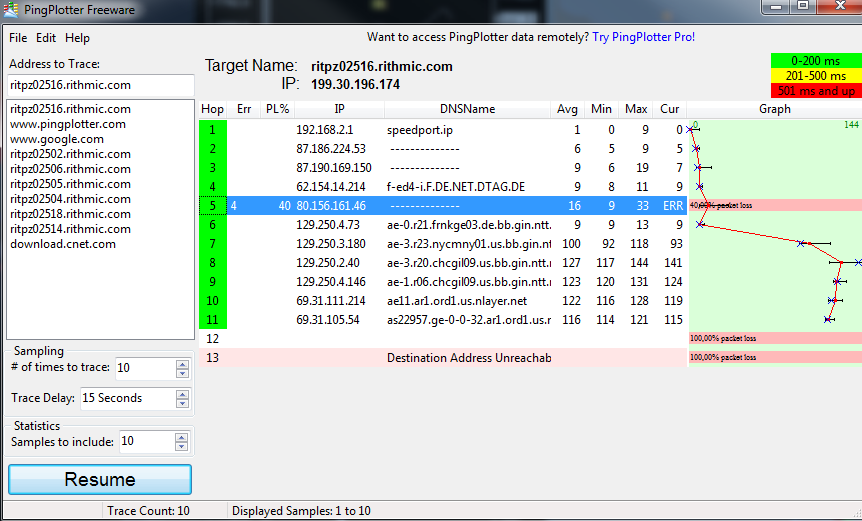Viewport: 862px width, 521px height.
Task: Select ritpz02502.rithmic.com in the address list
Action: 70,154
